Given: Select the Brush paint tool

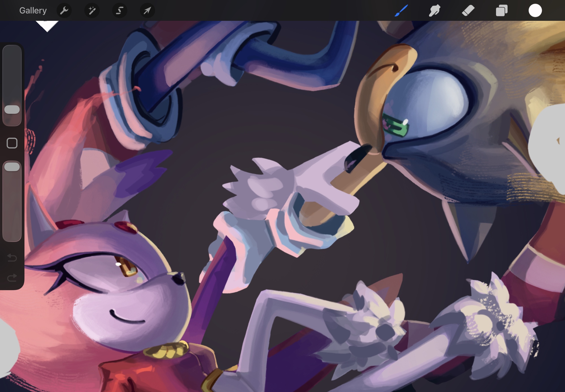Looking at the screenshot, I should (401, 10).
